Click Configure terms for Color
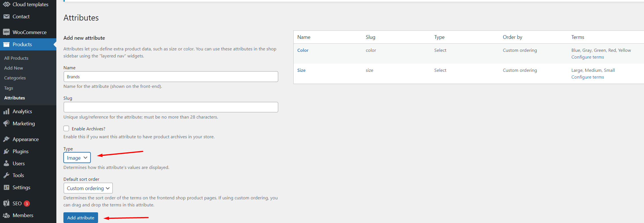This screenshot has height=223, width=644. pos(588,57)
